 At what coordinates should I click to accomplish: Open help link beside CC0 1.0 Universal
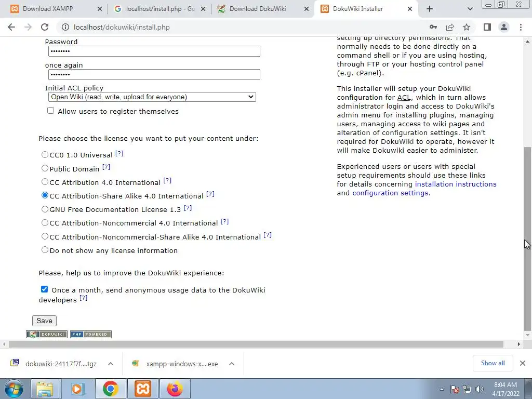[119, 153]
